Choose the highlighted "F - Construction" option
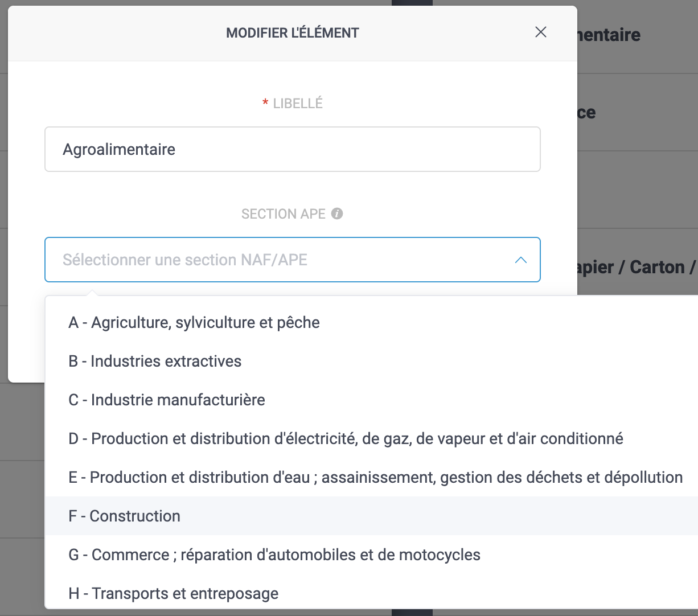The image size is (698, 616). point(124,516)
